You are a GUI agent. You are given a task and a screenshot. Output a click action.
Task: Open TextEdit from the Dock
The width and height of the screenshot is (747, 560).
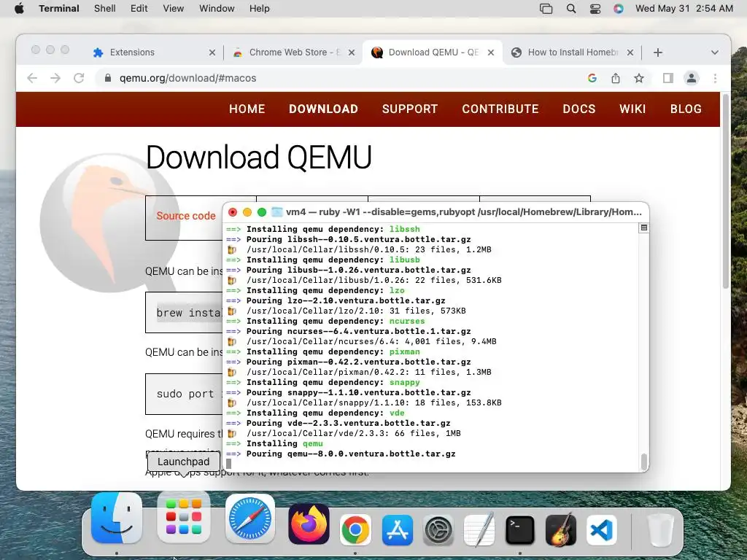click(479, 529)
